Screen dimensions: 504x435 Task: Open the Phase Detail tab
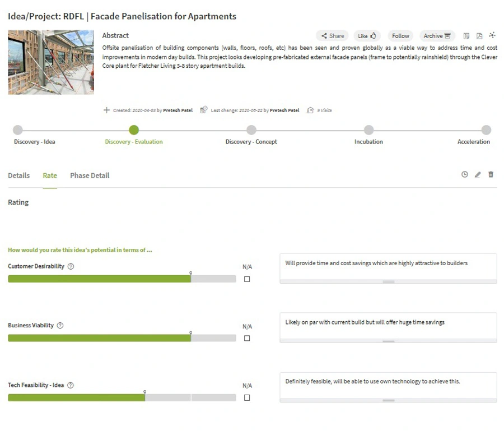(90, 175)
